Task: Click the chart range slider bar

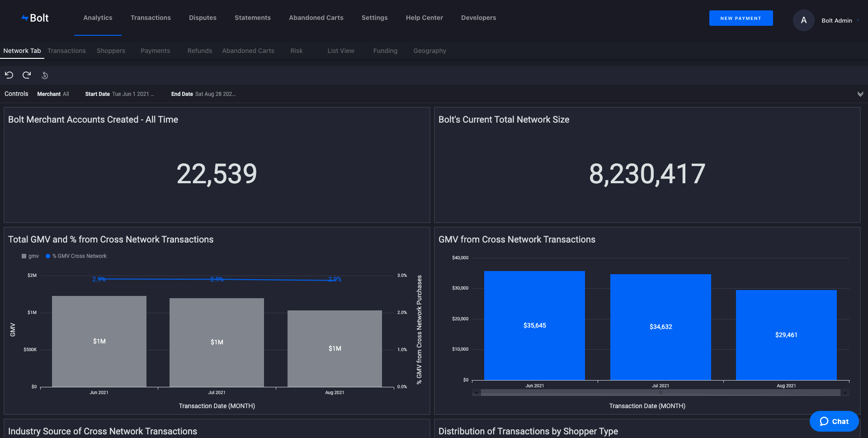Action: point(660,393)
